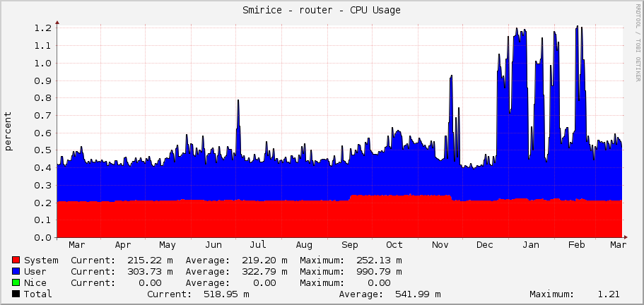The width and height of the screenshot is (644, 305).
Task: Click the '0.6' y-axis tick label
Action: click(43, 133)
